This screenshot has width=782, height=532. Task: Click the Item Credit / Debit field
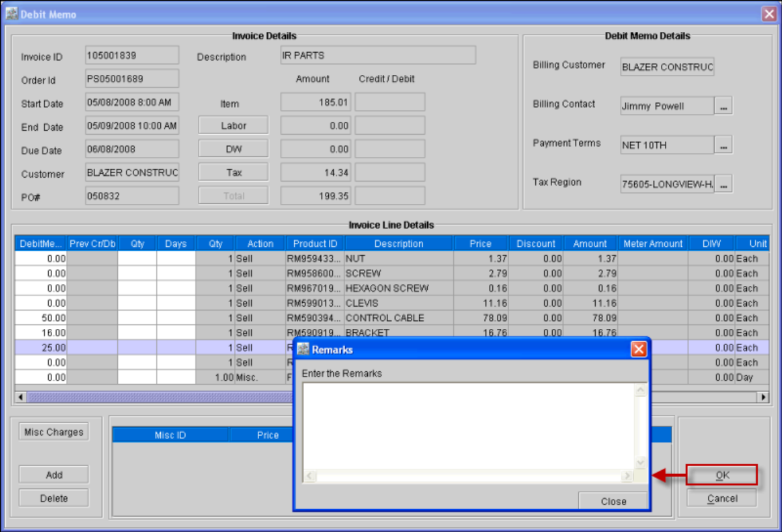tap(389, 102)
